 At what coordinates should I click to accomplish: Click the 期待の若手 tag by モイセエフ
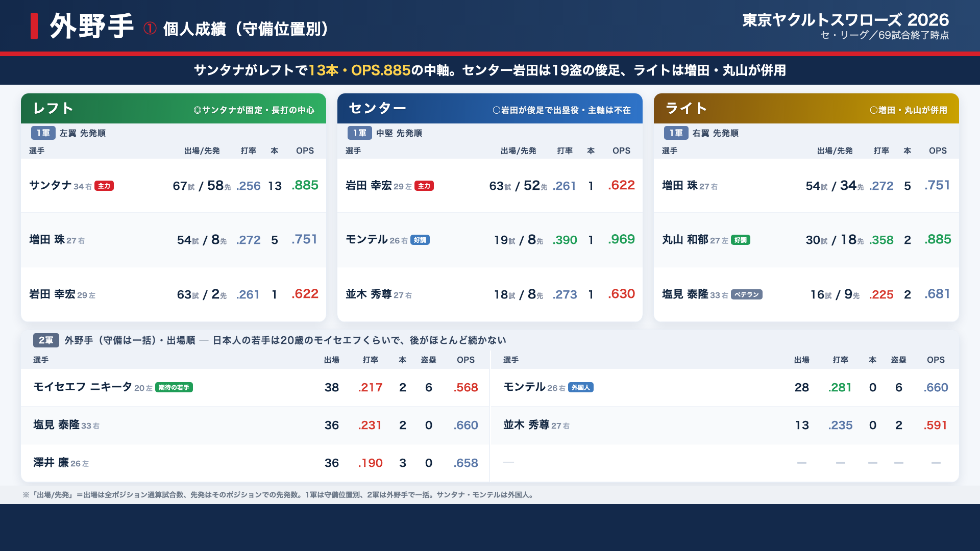pyautogui.click(x=174, y=388)
